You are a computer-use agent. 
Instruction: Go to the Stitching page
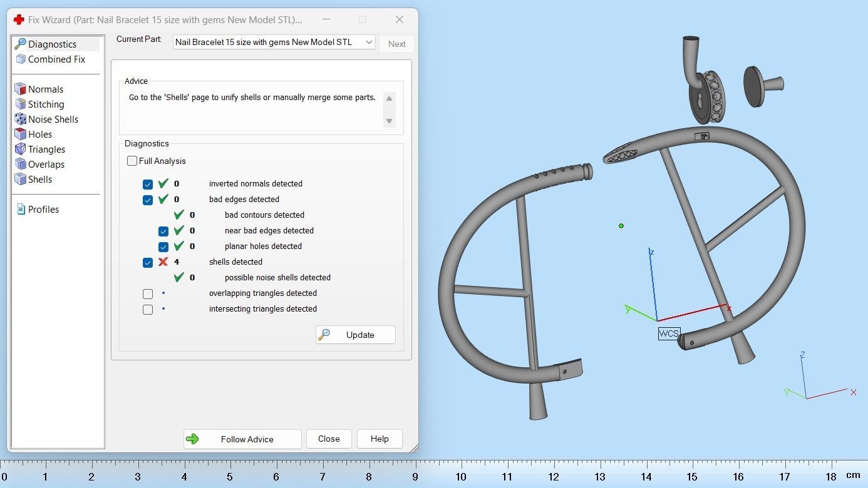[x=46, y=104]
